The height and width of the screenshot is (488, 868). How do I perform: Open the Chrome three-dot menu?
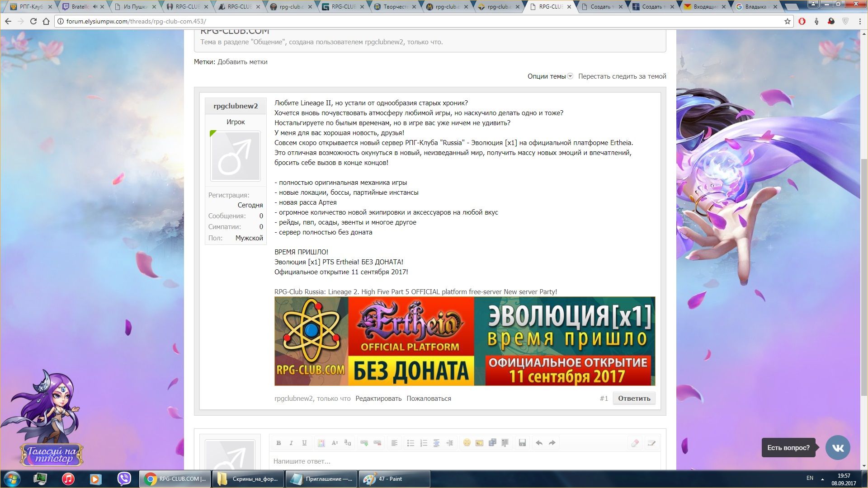click(x=860, y=21)
